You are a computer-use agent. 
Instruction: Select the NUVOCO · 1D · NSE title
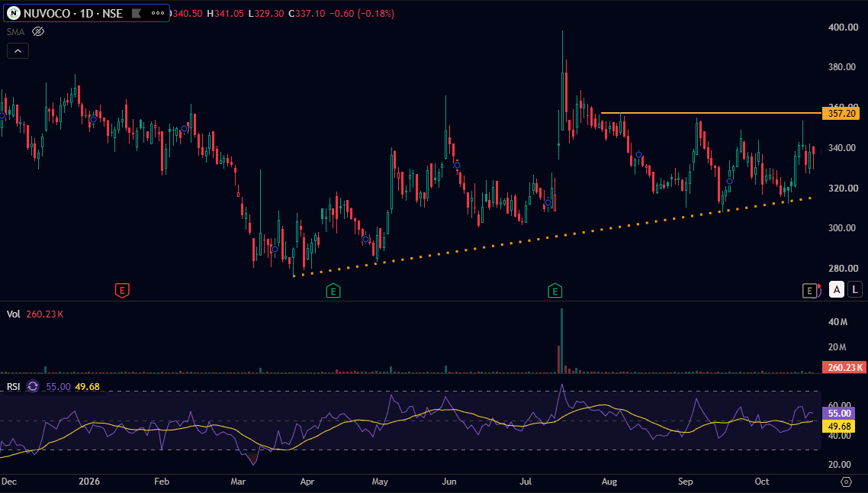point(73,13)
